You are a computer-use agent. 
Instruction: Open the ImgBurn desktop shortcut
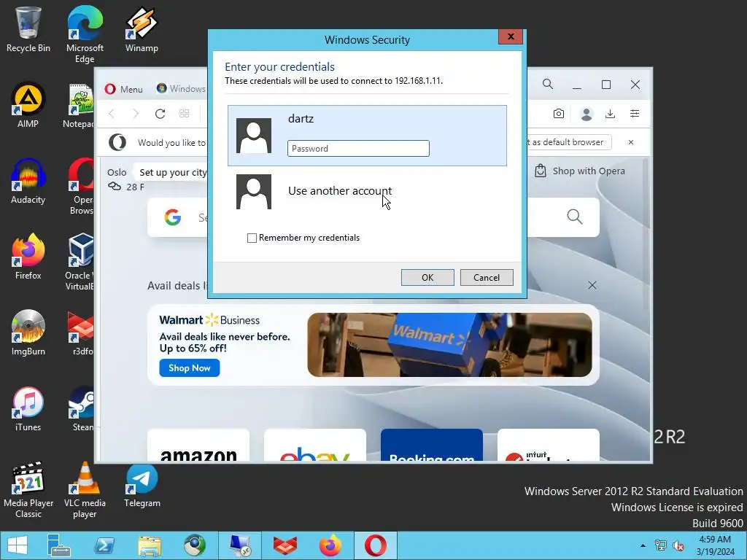[28, 332]
